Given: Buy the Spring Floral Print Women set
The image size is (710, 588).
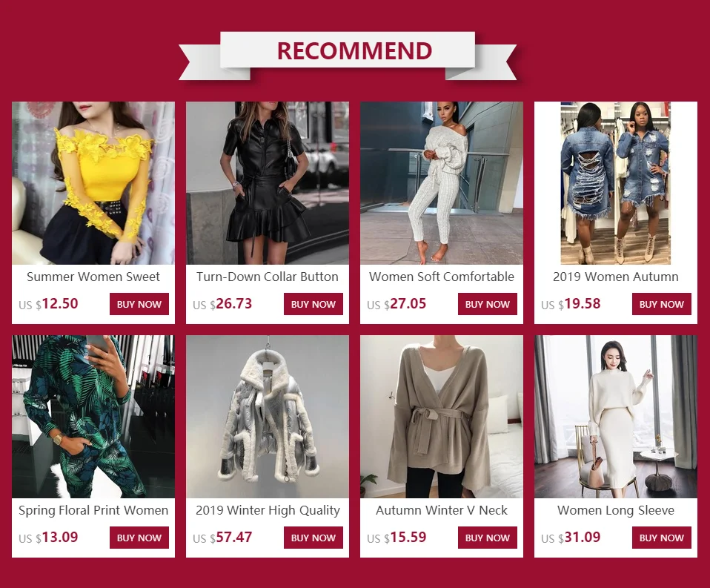Looking at the screenshot, I should pyautogui.click(x=139, y=538).
